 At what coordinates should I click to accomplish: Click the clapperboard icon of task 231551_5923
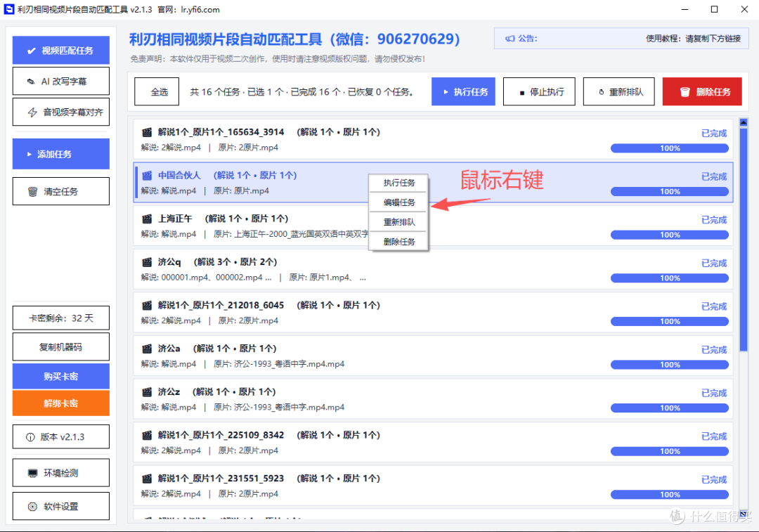[147, 479]
